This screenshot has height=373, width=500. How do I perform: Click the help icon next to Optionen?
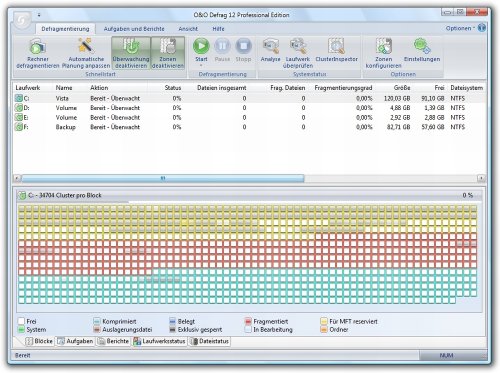pos(481,28)
